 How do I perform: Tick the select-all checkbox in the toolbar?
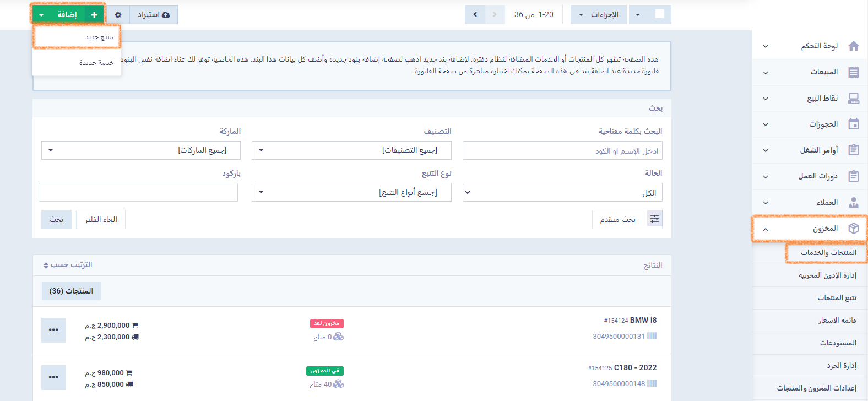coord(659,14)
